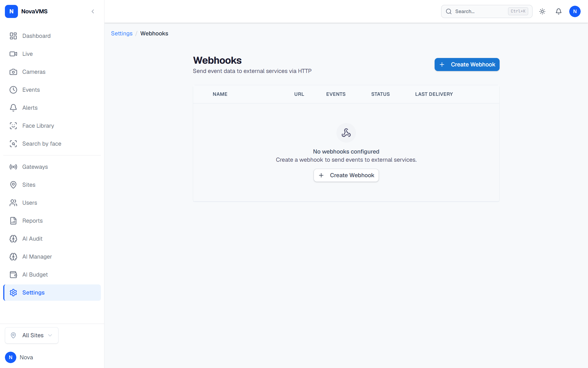Open Nova user profile at sidebar bottom
588x368 pixels.
point(19,357)
